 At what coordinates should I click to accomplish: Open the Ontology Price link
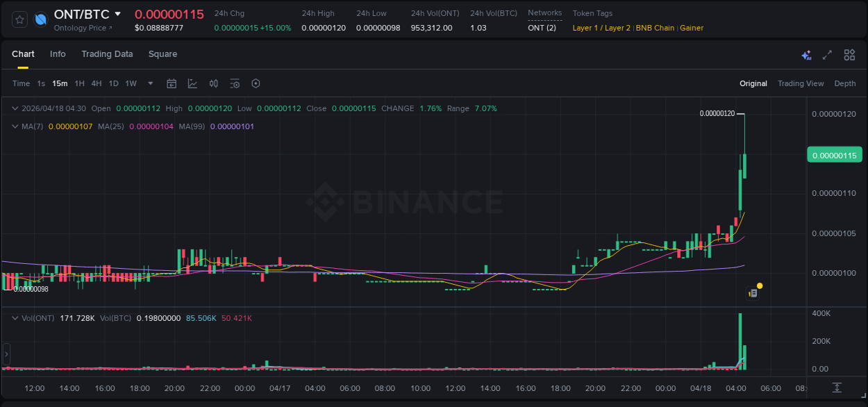[83, 28]
